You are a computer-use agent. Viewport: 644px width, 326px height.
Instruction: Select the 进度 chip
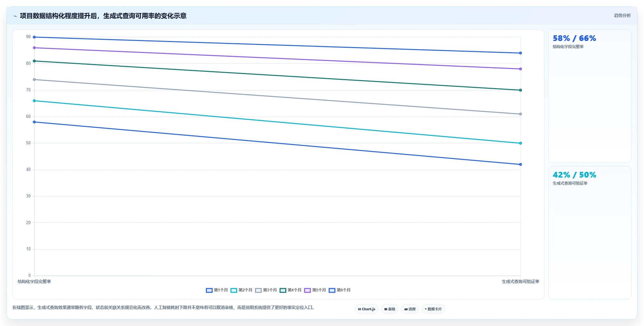[410, 309]
